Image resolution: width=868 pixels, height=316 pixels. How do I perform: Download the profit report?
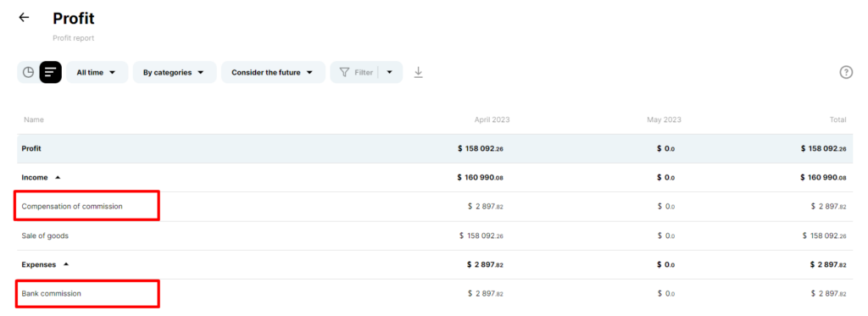(419, 73)
